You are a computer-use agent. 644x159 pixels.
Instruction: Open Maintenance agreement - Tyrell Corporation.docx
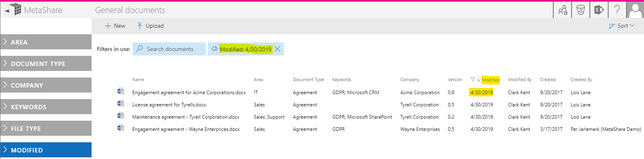coord(186,117)
